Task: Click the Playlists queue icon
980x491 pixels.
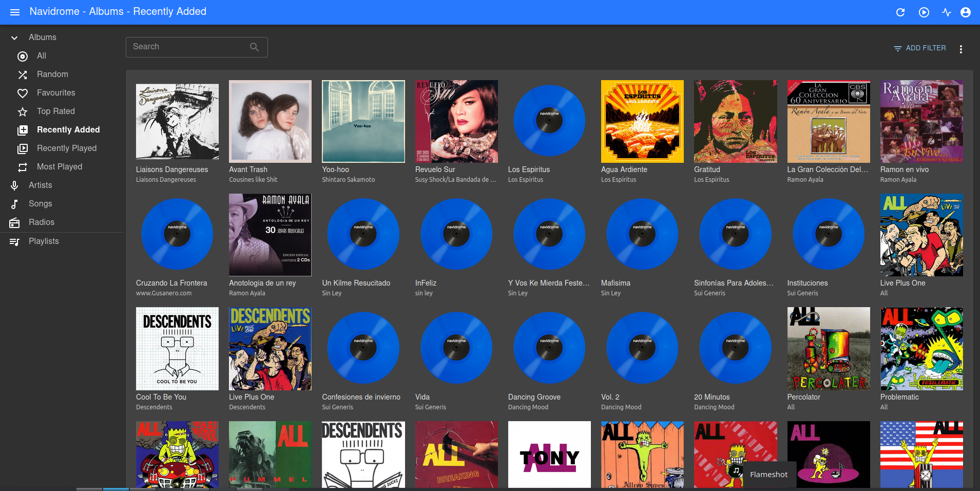Action: pos(14,241)
